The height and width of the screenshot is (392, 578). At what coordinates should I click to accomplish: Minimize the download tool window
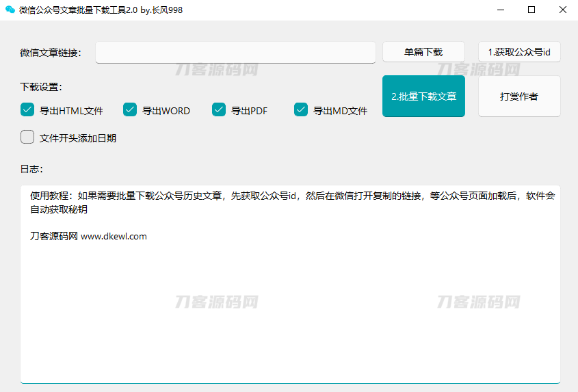tap(499, 10)
